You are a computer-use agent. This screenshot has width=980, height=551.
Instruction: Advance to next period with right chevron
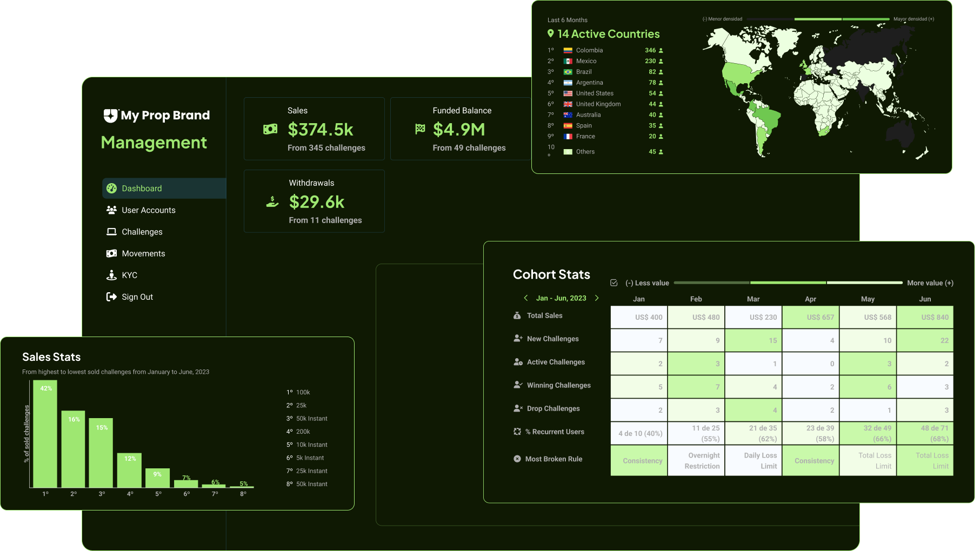click(597, 298)
